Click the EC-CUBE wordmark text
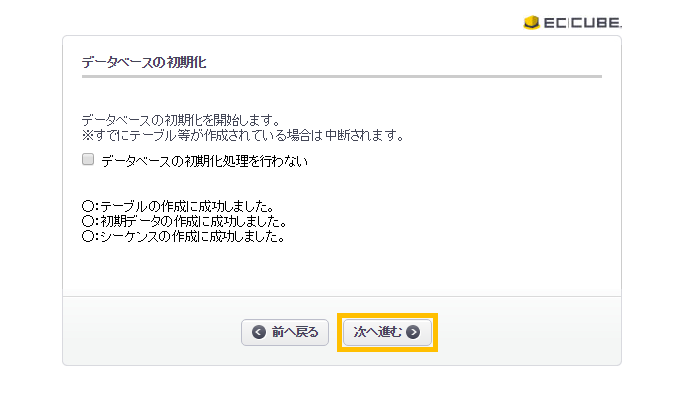 click(x=583, y=23)
